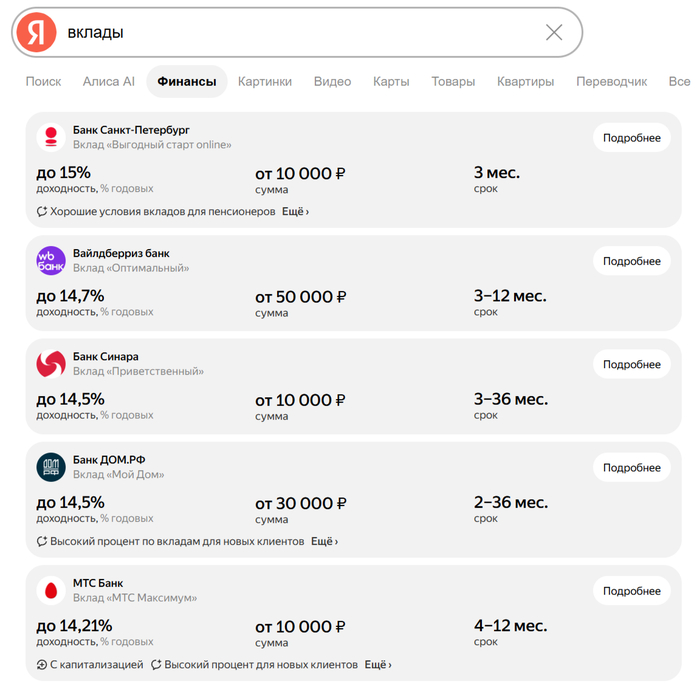Open the Квартиры tab
This screenshot has height=684, width=700.
pos(525,81)
